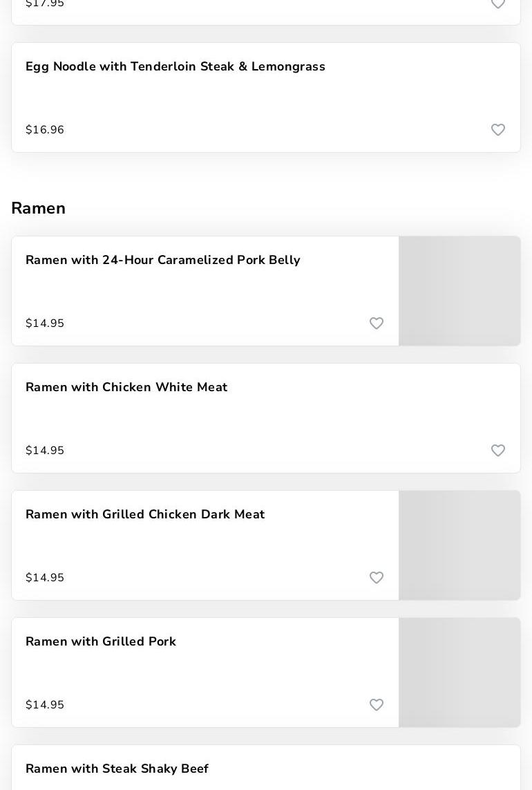This screenshot has width=532, height=790.
Task: Favorite the Egg Noodle with Tenderloin Steak item
Action: coord(498,130)
